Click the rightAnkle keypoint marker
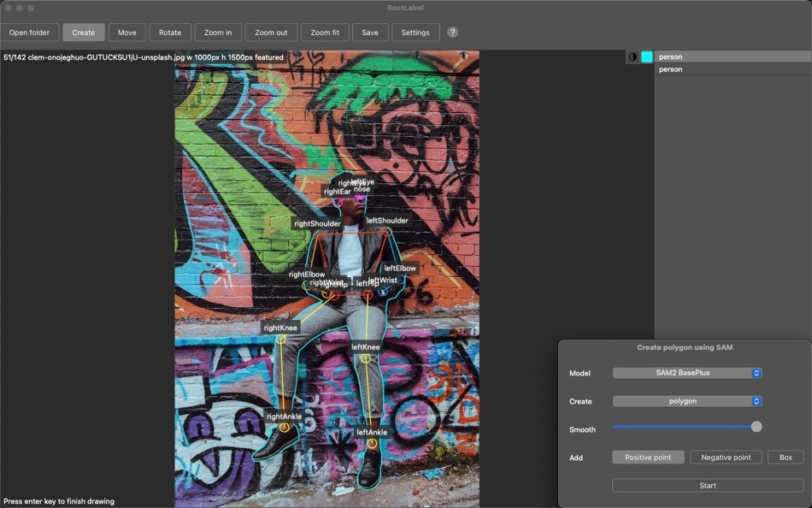This screenshot has height=508, width=812. (x=284, y=428)
